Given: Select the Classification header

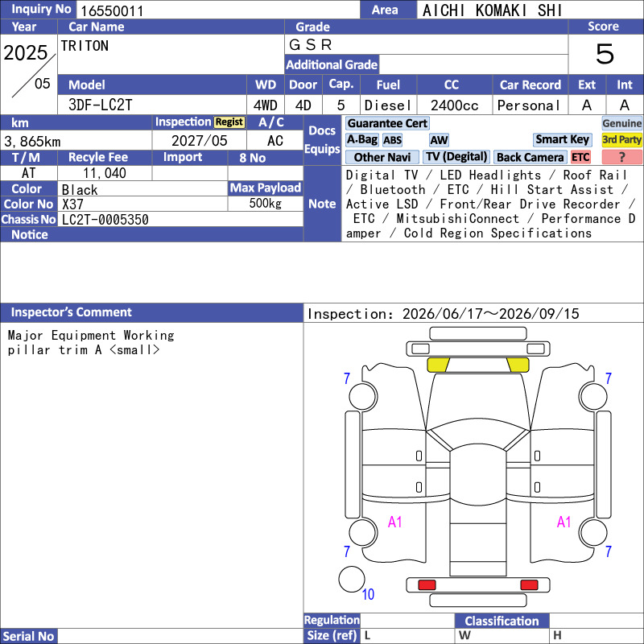Looking at the screenshot, I should pyautogui.click(x=502, y=621).
